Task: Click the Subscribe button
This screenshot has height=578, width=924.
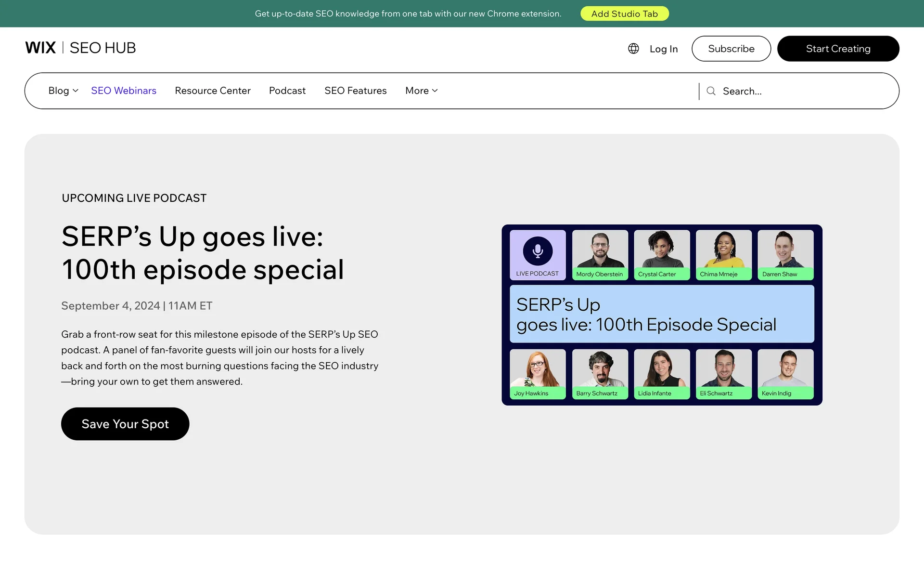Action: pyautogui.click(x=731, y=49)
